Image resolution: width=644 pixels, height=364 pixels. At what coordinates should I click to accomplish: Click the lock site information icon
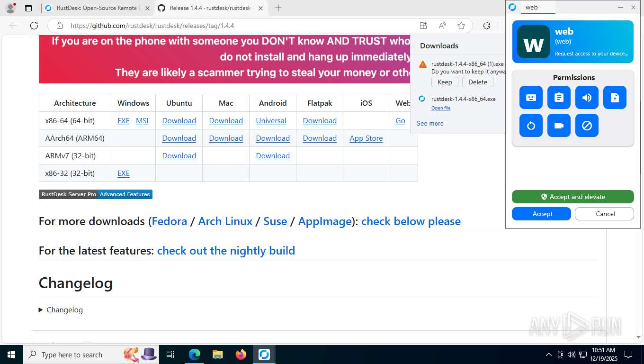[x=59, y=26]
